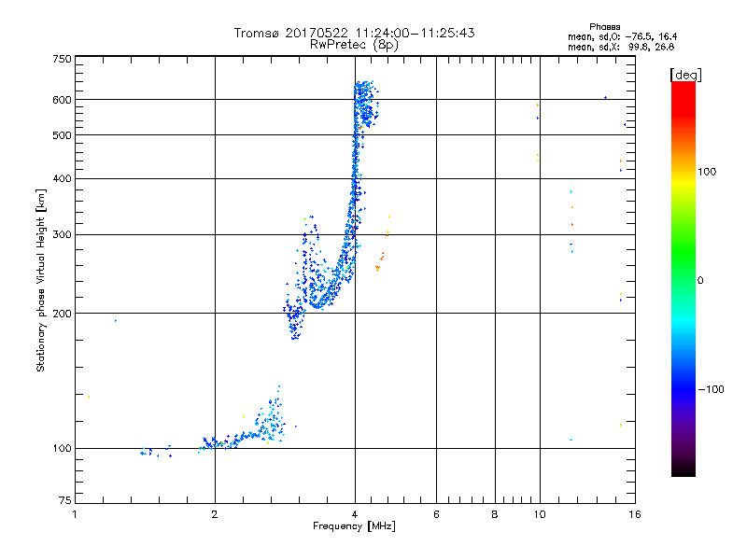Click the y-axis tick label '400'
The image size is (747, 560).
(x=62, y=178)
